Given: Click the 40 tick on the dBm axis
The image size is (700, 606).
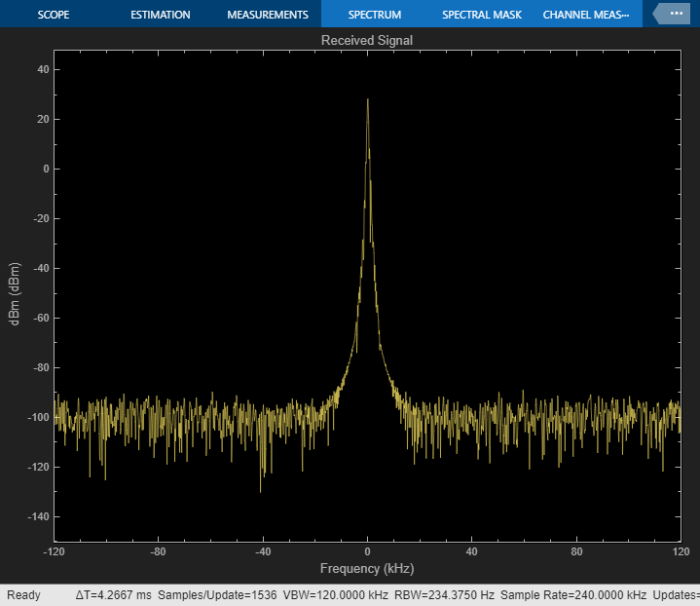Looking at the screenshot, I should pos(44,69).
